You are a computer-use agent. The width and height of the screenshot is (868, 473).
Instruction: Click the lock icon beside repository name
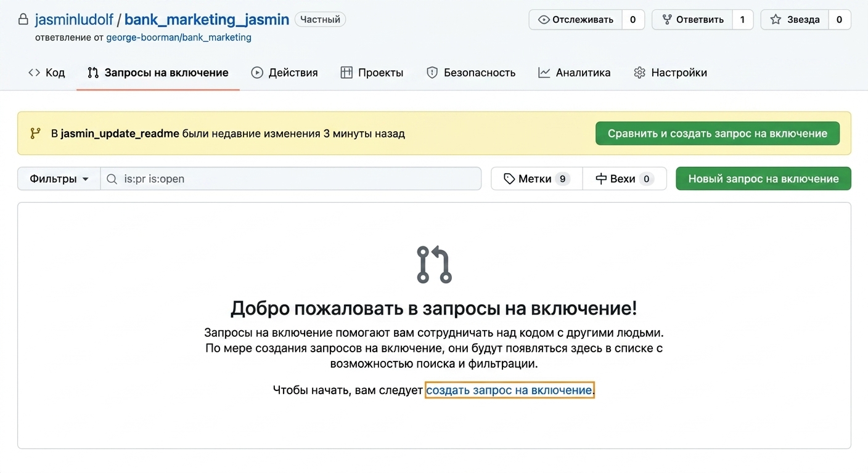(23, 20)
